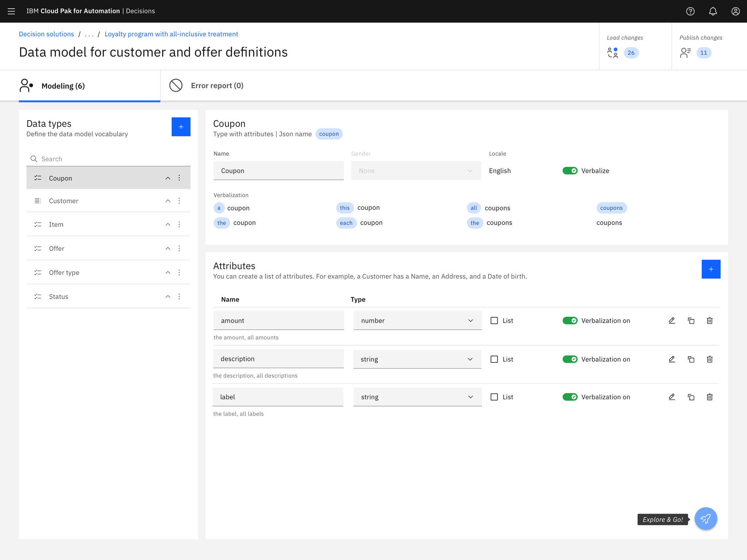
Task: Click the Name field containing Coupon
Action: [x=278, y=170]
